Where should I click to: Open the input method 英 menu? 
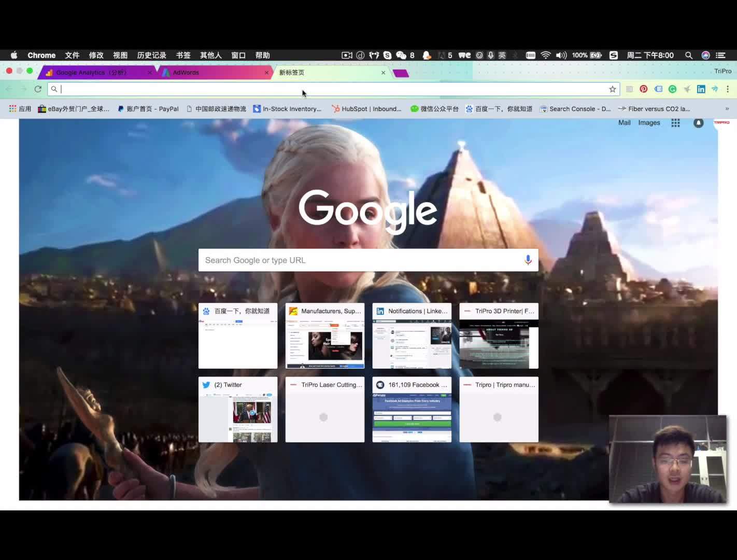[x=502, y=55]
